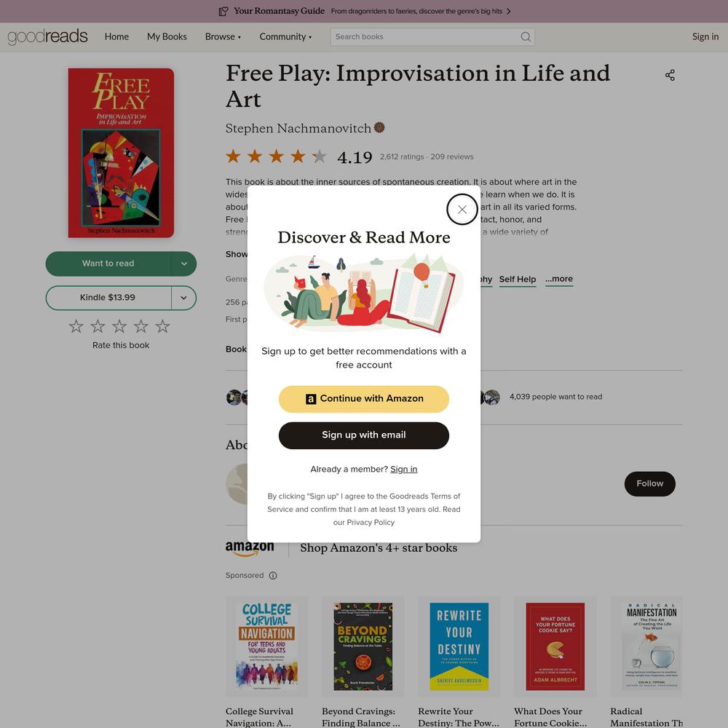
Task: Click the Goodreads Author badge next to Nachmanovitch
Action: (x=379, y=127)
